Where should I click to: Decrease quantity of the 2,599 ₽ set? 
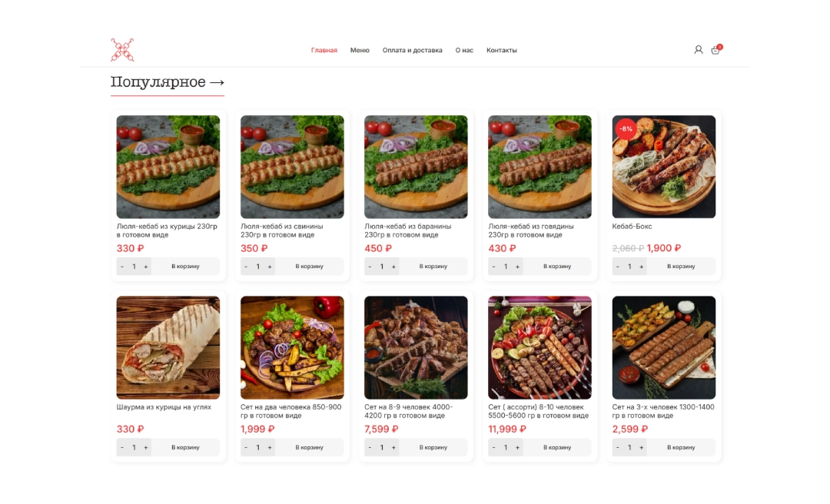[618, 447]
